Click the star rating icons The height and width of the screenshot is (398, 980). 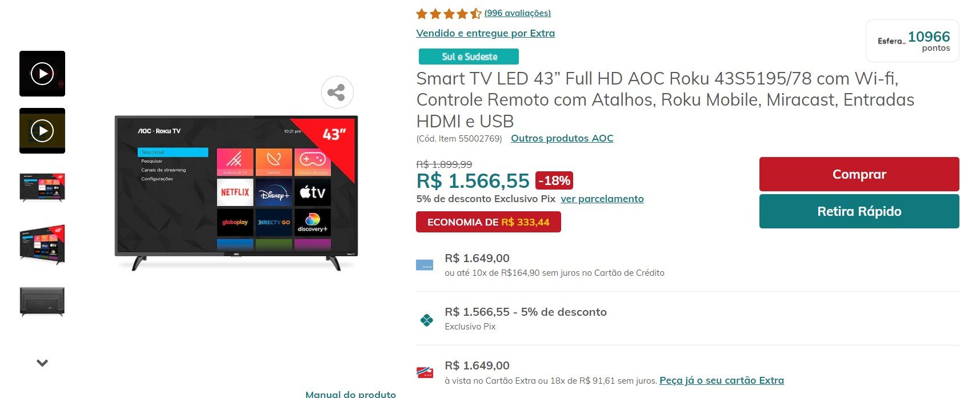[x=449, y=13]
